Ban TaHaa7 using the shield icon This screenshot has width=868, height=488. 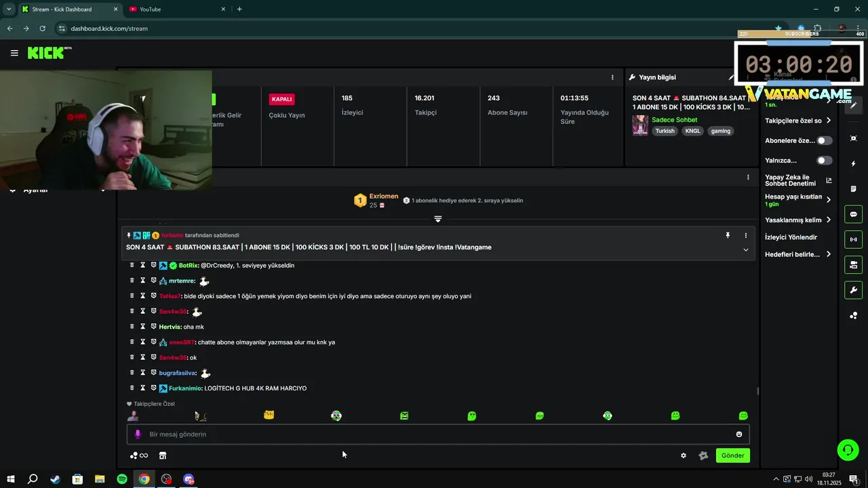(x=153, y=296)
